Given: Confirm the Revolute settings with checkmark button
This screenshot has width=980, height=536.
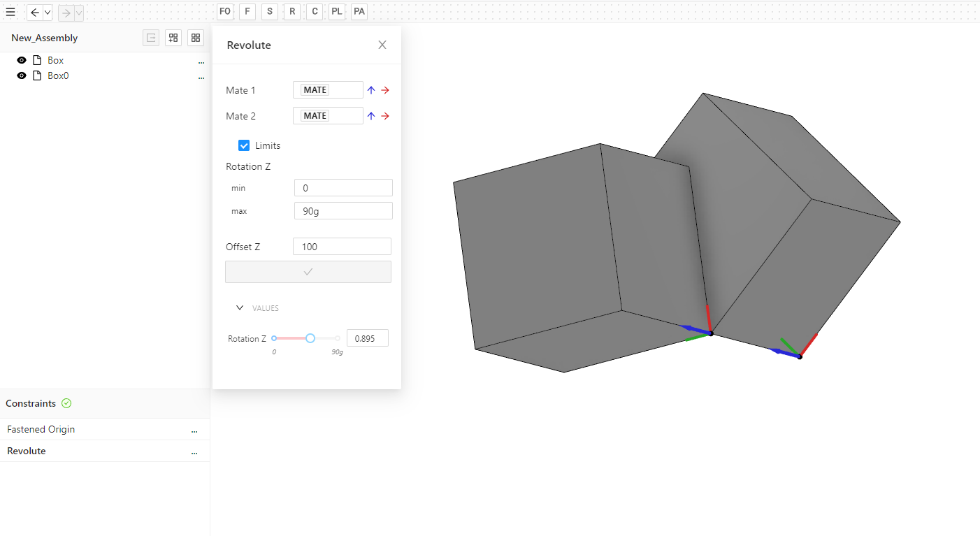Looking at the screenshot, I should (308, 272).
